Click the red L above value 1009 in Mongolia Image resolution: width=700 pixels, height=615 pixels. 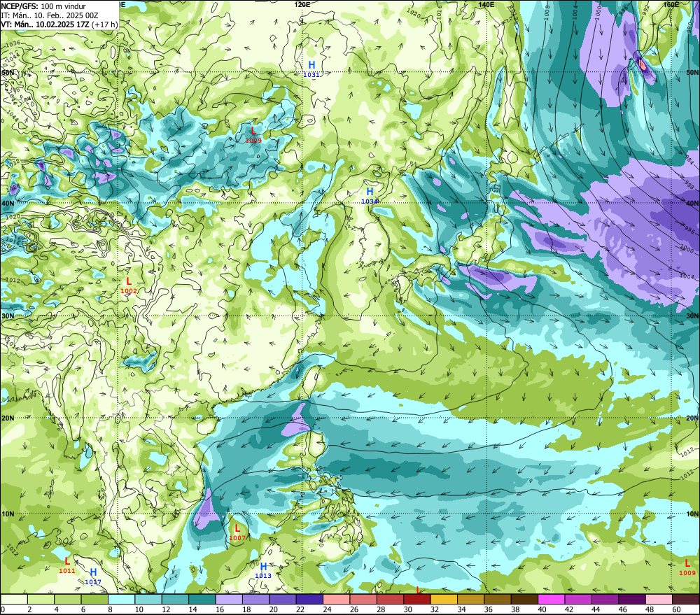coord(253,131)
